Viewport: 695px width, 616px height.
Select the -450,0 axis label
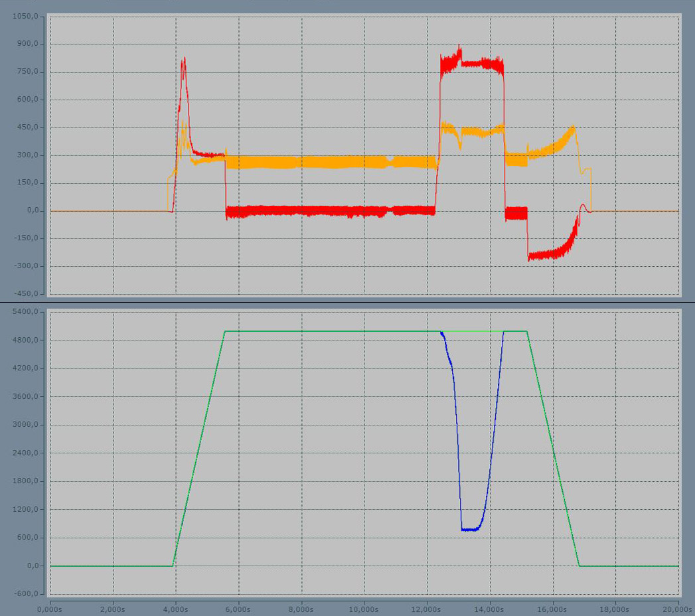coord(26,293)
